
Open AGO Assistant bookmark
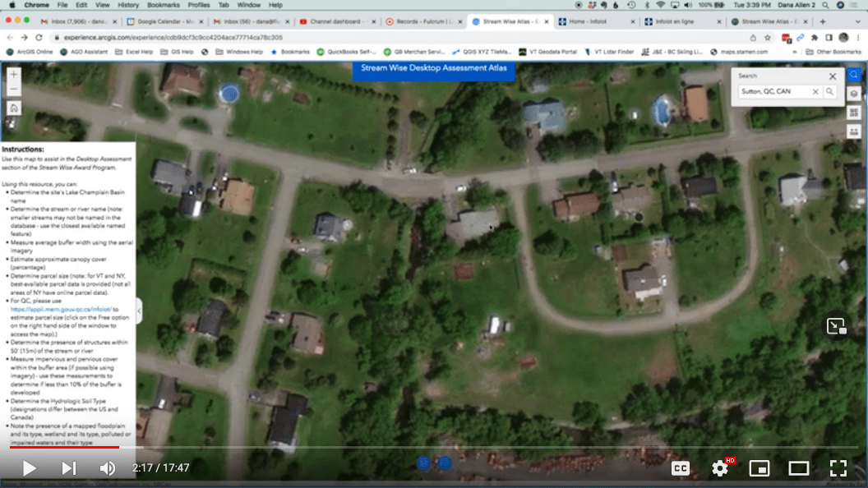pos(84,52)
